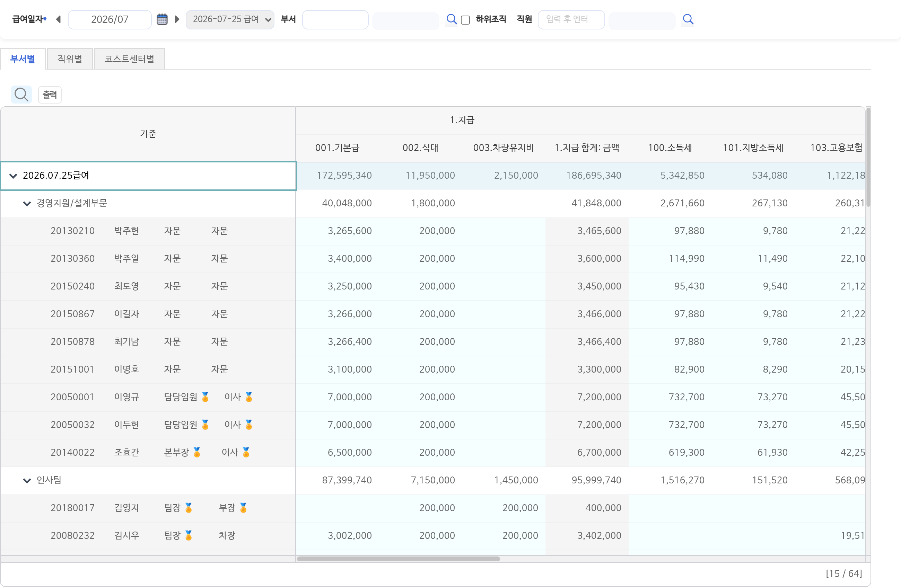Switch to the 직위별 tab

(x=70, y=59)
